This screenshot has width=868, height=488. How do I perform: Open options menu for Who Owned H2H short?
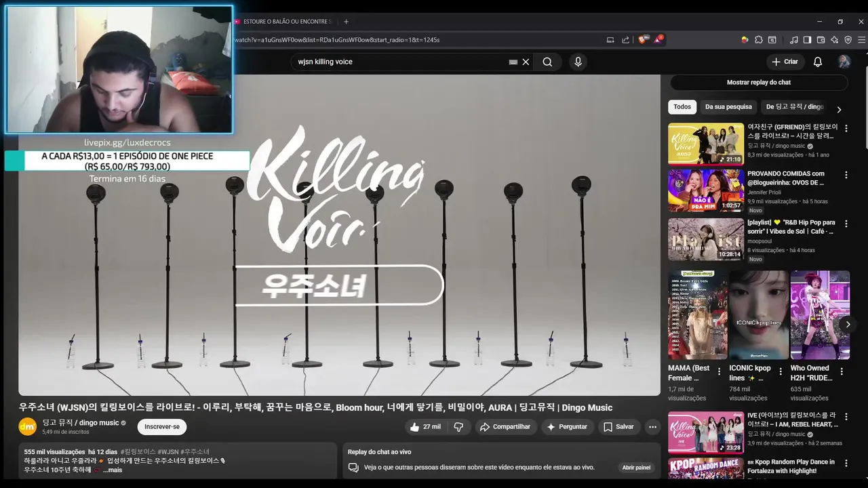842,371
